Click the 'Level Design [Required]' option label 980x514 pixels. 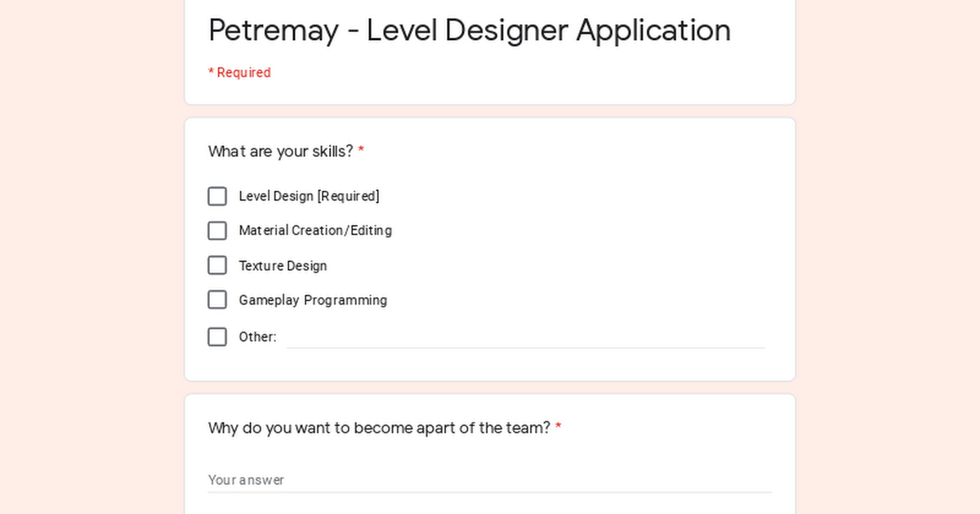(309, 197)
